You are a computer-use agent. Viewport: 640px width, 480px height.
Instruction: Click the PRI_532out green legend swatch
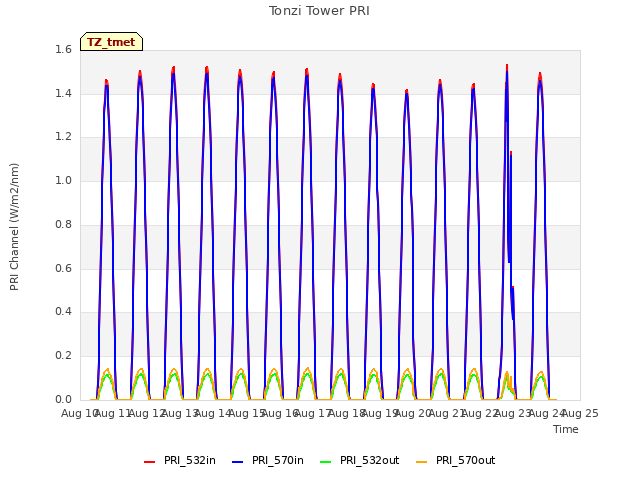tap(326, 462)
